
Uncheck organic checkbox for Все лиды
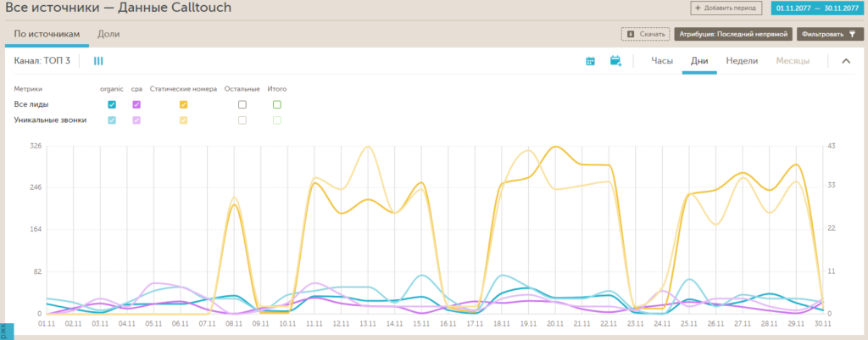(112, 104)
